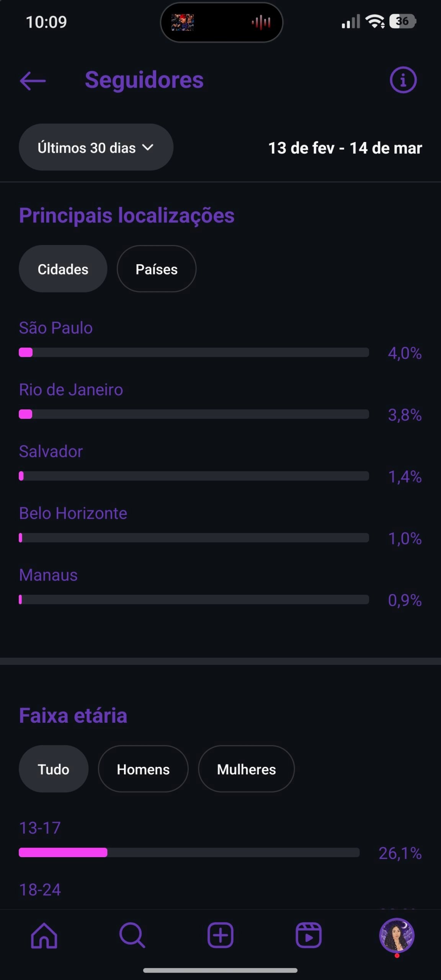Tap the date range 13 de fev - 14 de mar

click(x=345, y=148)
